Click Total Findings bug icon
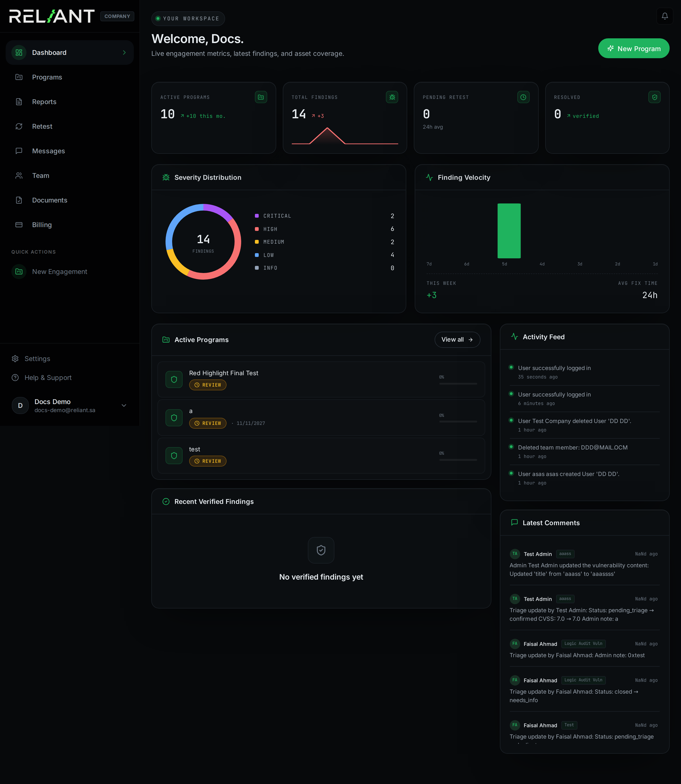The image size is (681, 784). click(x=392, y=97)
